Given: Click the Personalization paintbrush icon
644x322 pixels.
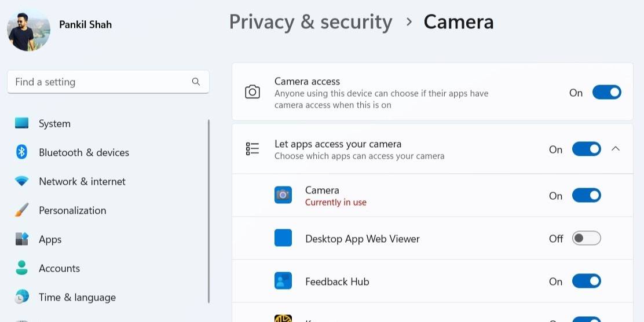Looking at the screenshot, I should tap(22, 210).
